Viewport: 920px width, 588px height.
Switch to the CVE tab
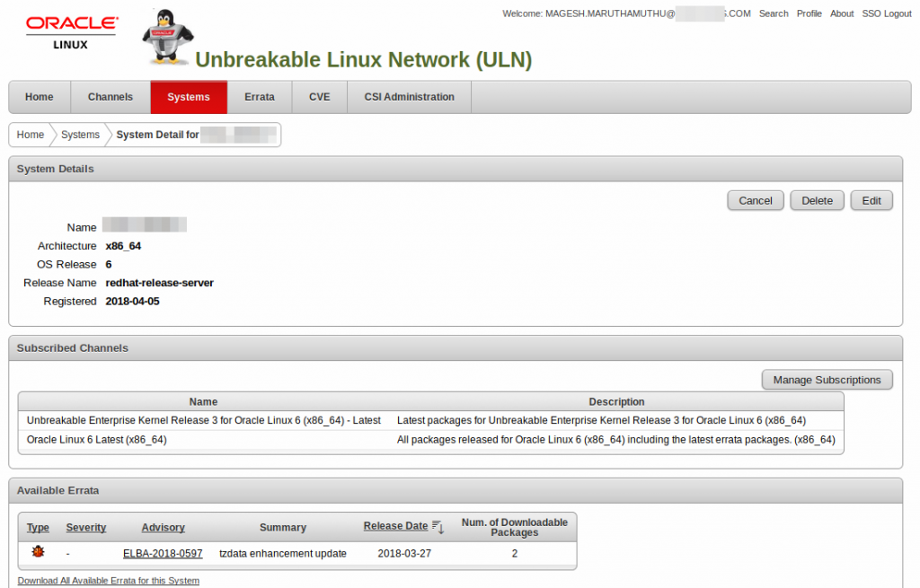point(319,97)
